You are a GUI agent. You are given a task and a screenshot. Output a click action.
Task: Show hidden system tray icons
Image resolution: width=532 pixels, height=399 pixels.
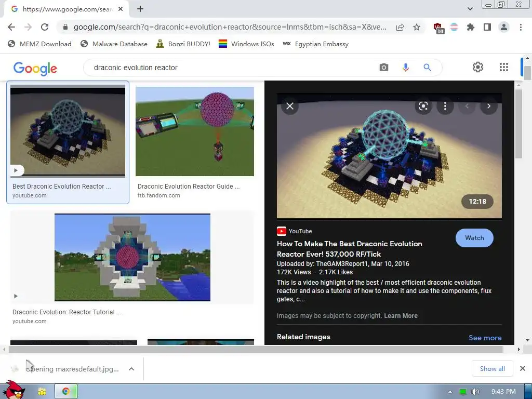click(x=450, y=392)
